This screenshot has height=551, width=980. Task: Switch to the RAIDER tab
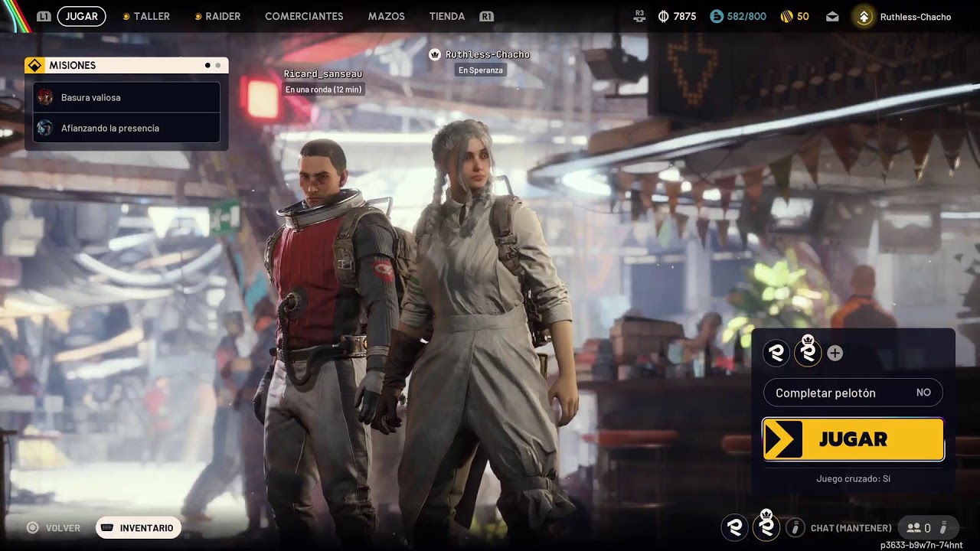(217, 16)
